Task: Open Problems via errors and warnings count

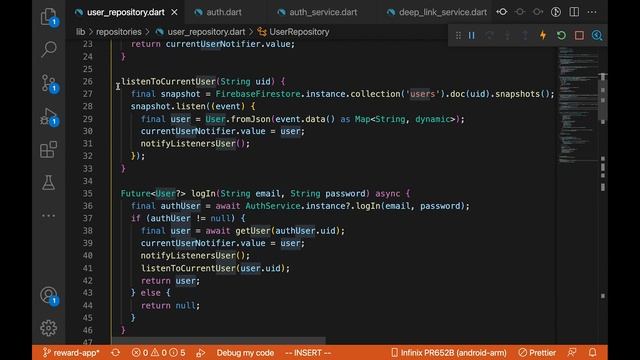Action: (158, 353)
